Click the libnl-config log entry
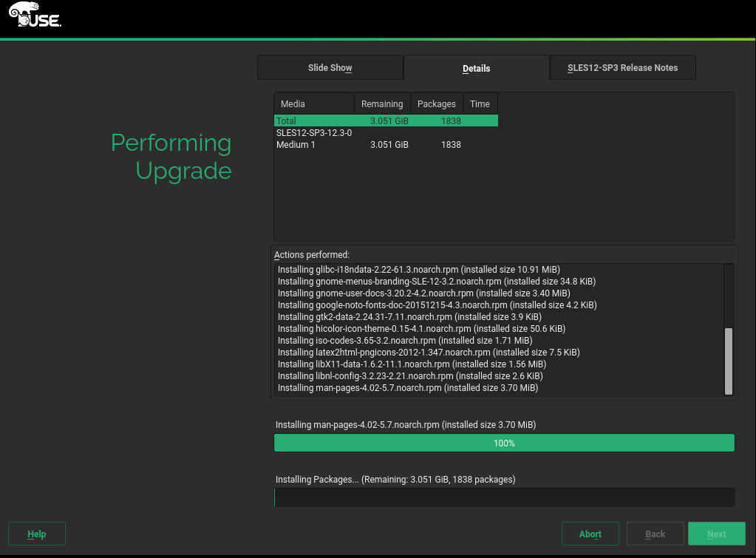The height and width of the screenshot is (558, 756). pyautogui.click(x=410, y=375)
